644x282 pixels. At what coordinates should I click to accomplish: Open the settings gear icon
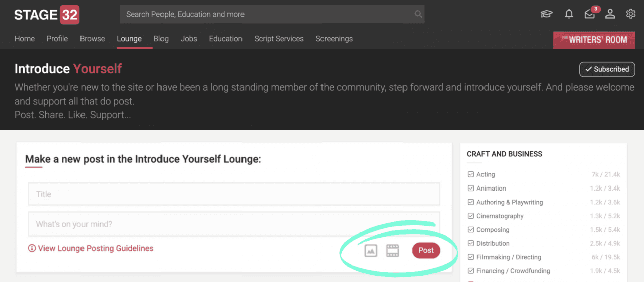631,14
